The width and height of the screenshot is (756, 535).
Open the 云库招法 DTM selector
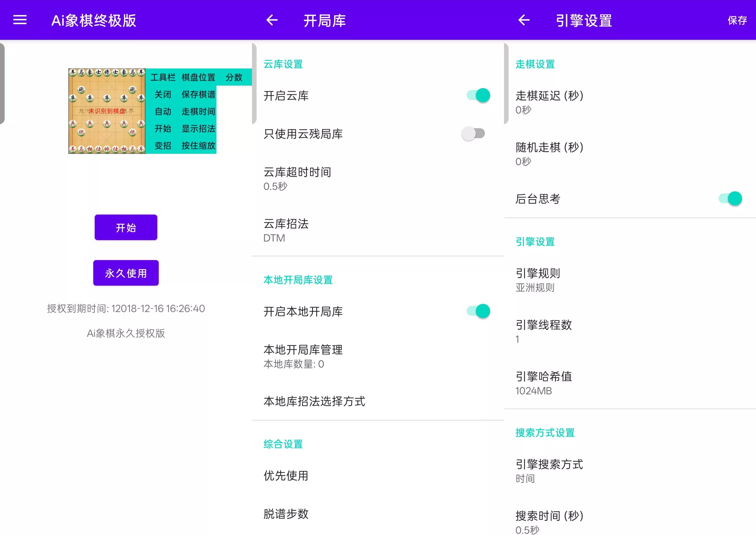coord(286,230)
